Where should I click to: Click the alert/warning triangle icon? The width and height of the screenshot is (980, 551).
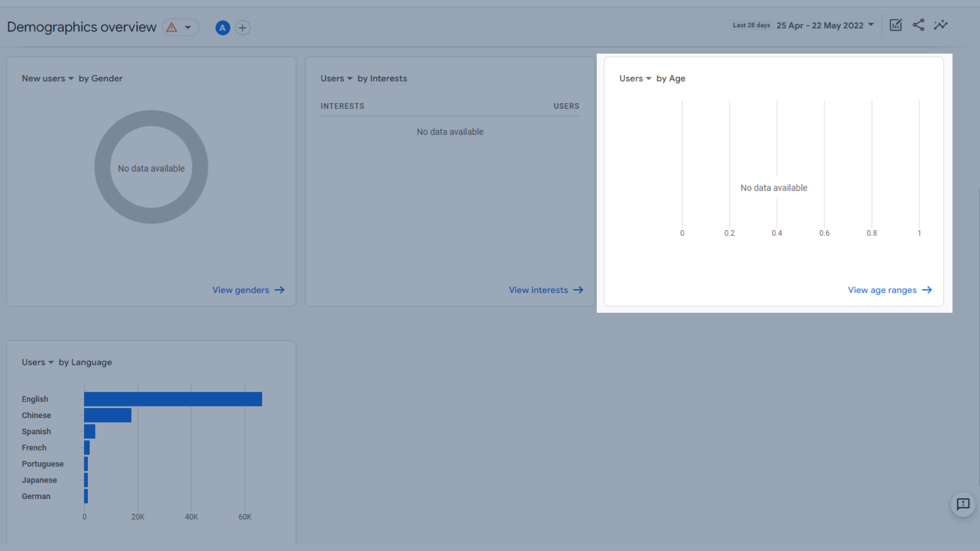(x=171, y=27)
